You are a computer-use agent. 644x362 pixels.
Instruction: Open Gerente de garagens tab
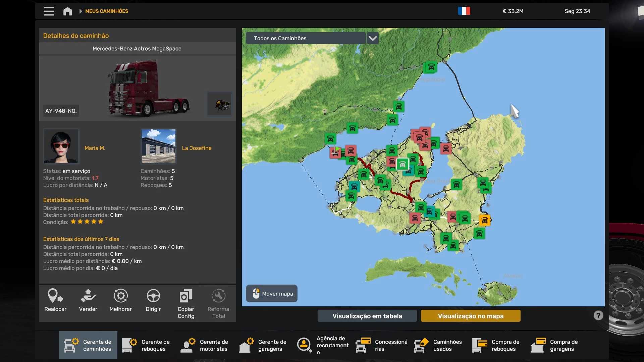263,345
